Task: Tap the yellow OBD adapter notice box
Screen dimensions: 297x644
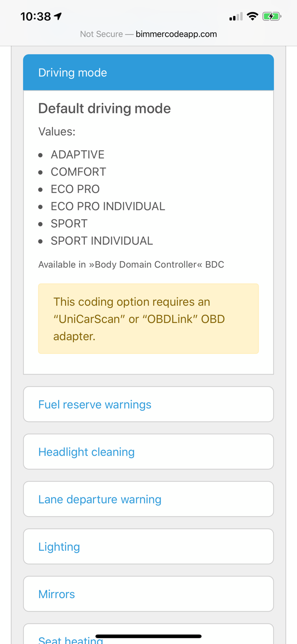Action: point(148,319)
